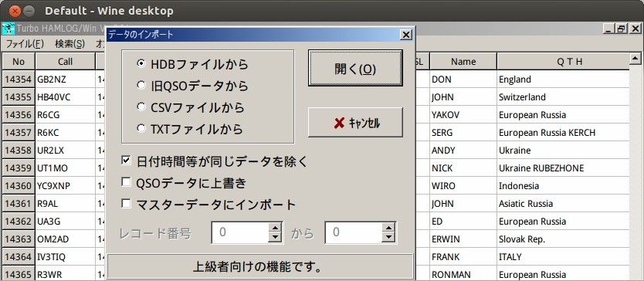Click name cell NICK
This screenshot has width=644, height=281.
[463, 168]
